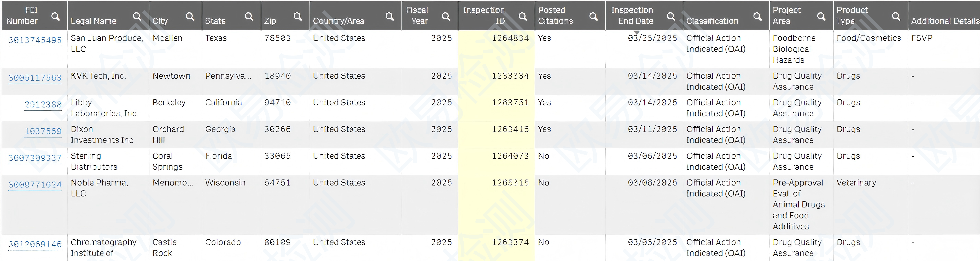
Task: Open FEI link 3009771624
Action: 35,185
